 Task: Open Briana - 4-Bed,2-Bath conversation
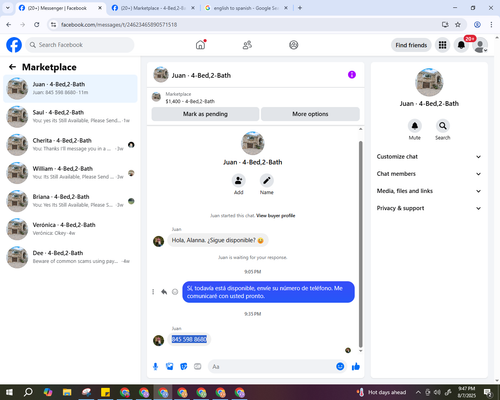(x=70, y=201)
